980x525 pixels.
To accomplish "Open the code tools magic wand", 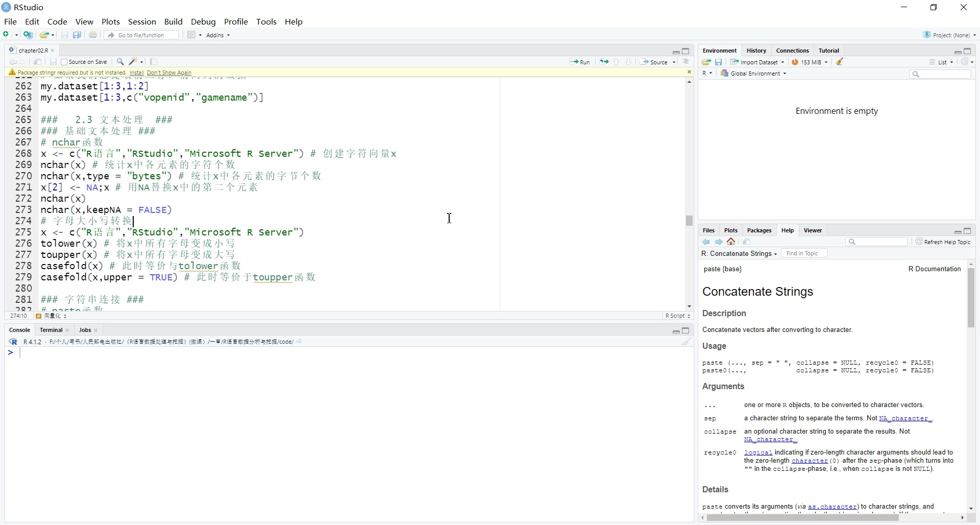I will pos(134,62).
